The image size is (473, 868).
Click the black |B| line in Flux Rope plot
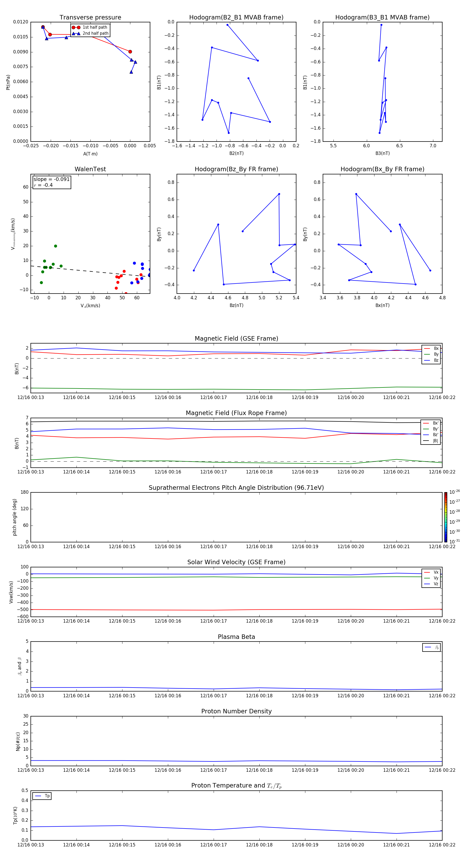tap(236, 421)
